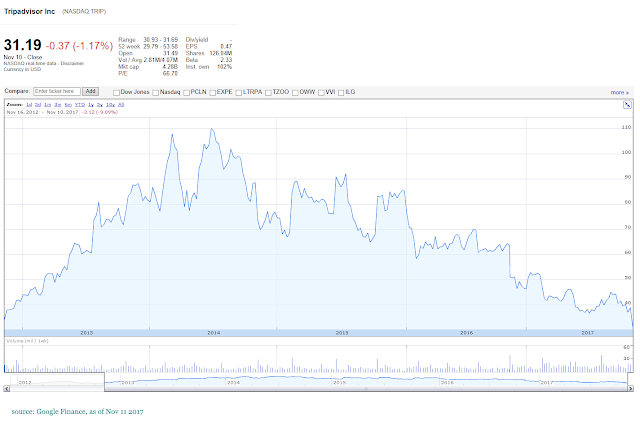Enable the OWW checkbox
640x422 pixels.
tap(295, 93)
